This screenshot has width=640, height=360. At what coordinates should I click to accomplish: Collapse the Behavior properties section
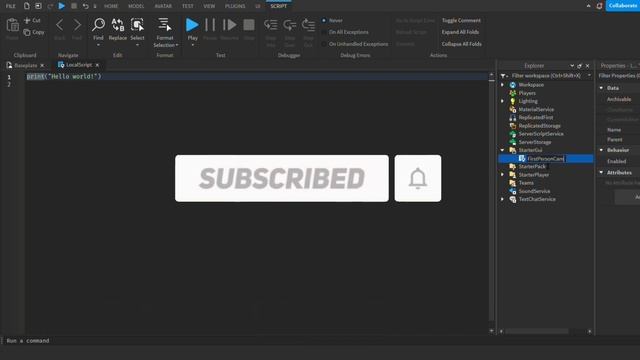coord(601,150)
